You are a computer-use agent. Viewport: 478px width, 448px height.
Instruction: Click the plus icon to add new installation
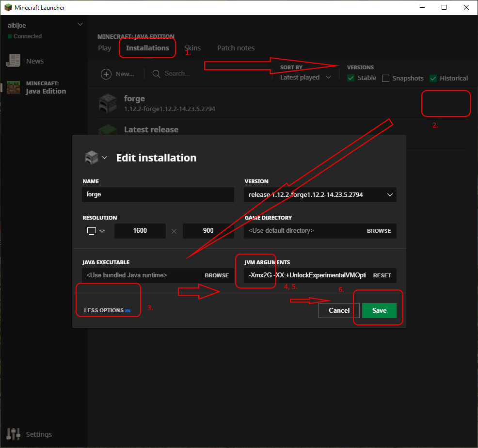coord(106,74)
